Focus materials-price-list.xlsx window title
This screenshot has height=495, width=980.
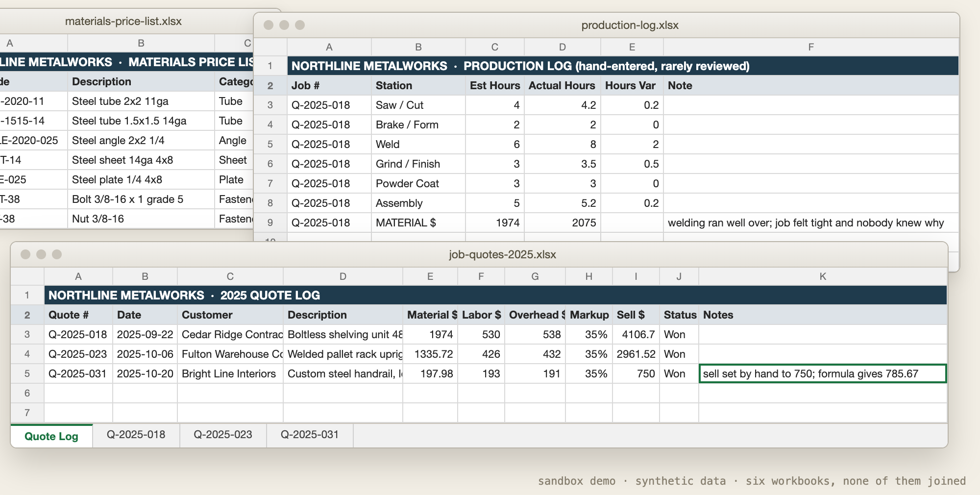click(x=123, y=21)
